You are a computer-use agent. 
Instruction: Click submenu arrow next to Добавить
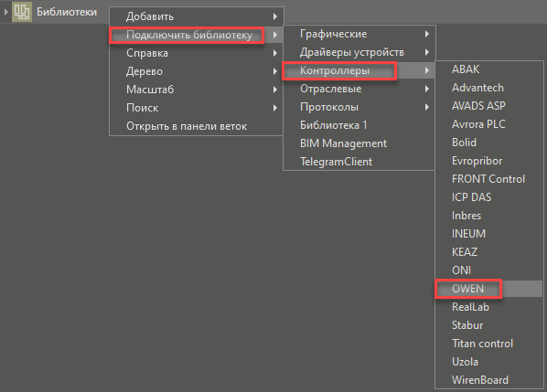(275, 16)
